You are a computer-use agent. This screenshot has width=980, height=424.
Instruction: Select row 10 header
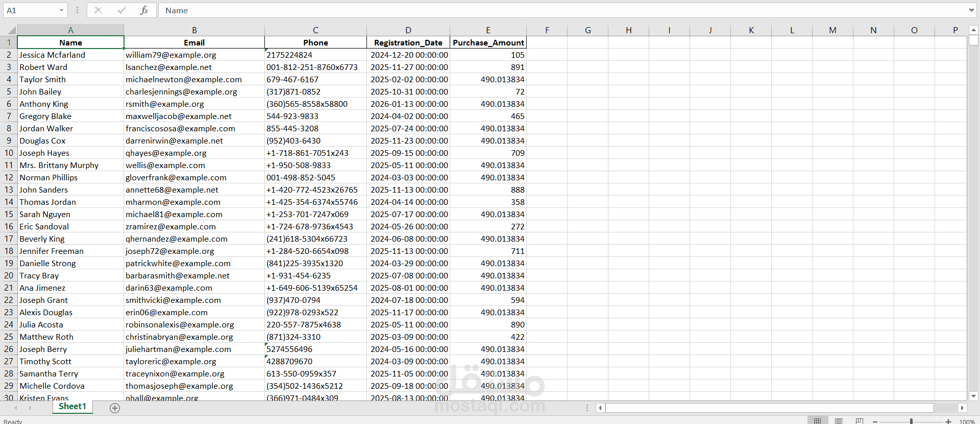(x=9, y=153)
